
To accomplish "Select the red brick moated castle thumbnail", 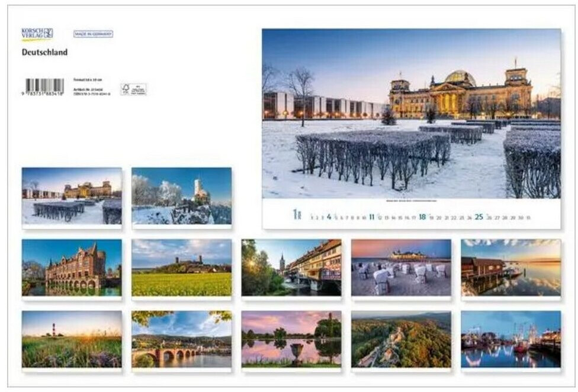I will (x=72, y=268).
